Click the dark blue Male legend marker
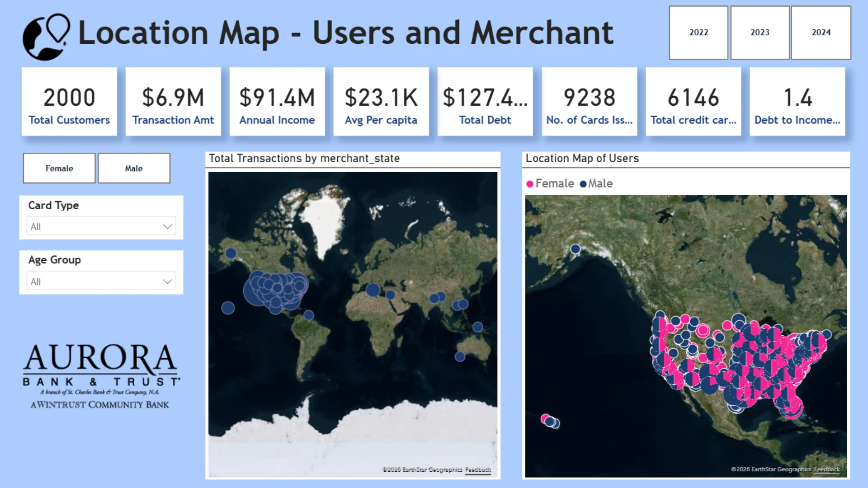This screenshot has width=868, height=488. coord(583,184)
